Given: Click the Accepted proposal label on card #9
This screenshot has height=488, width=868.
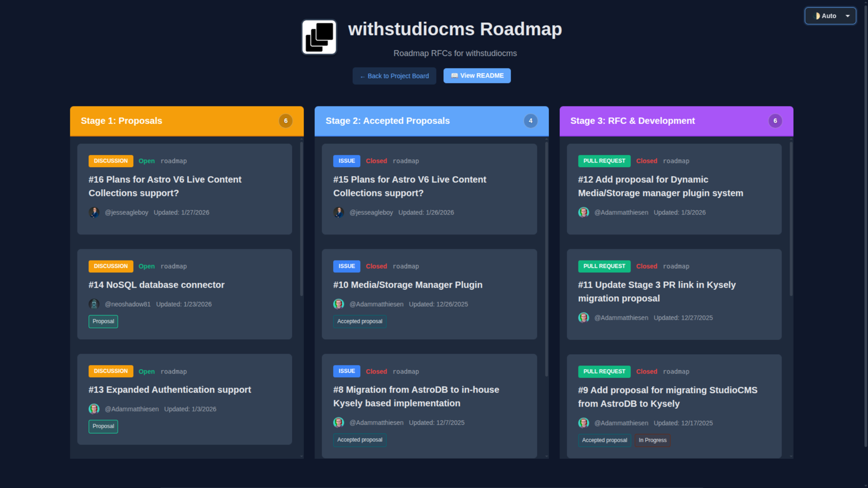Looking at the screenshot, I should [x=604, y=440].
